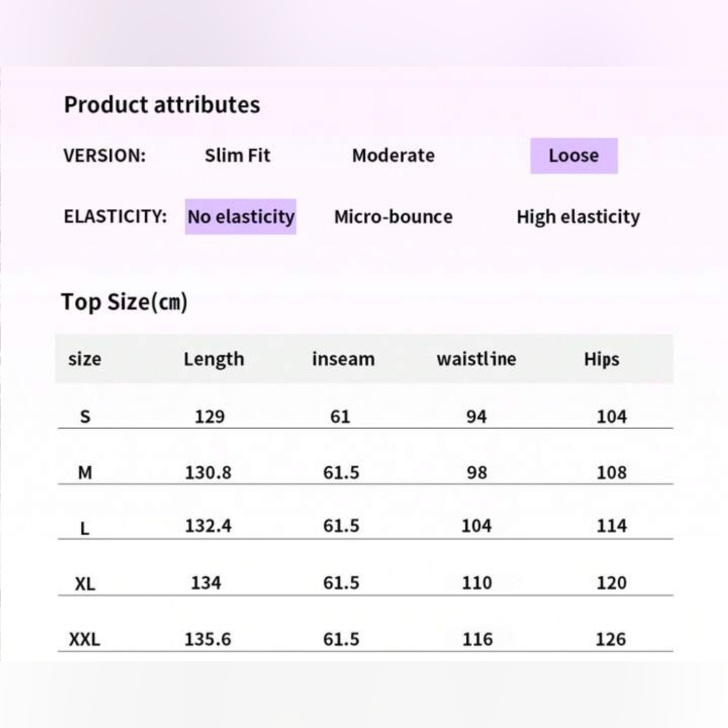Click the Length column header
728x728 pixels.
click(213, 360)
